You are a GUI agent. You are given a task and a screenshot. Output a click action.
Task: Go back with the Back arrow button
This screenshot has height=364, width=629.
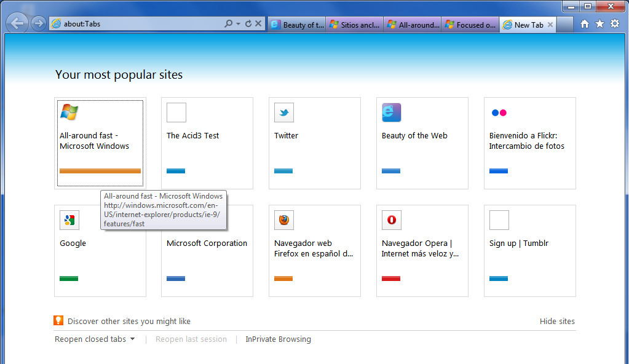(x=17, y=23)
